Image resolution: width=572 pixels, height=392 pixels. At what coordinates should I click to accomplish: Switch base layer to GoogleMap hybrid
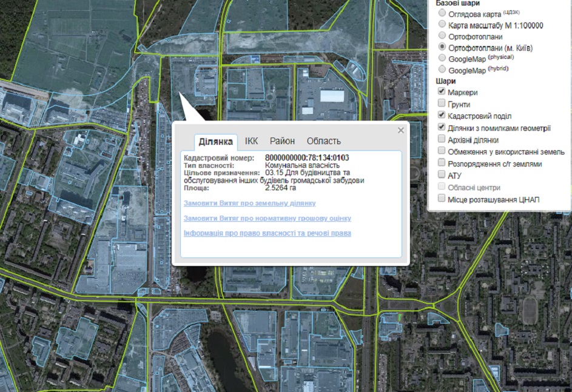coord(442,70)
